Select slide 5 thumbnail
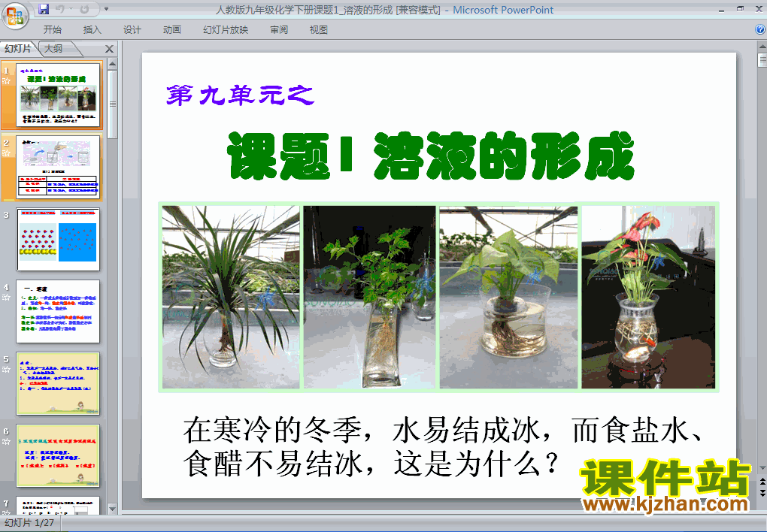The image size is (767, 532). tap(58, 383)
